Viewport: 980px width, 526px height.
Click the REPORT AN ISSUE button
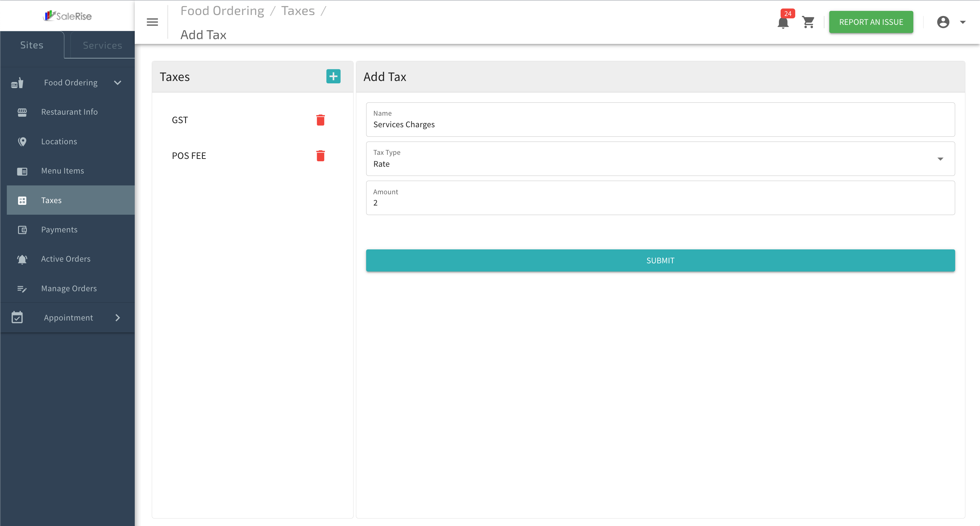coord(871,22)
